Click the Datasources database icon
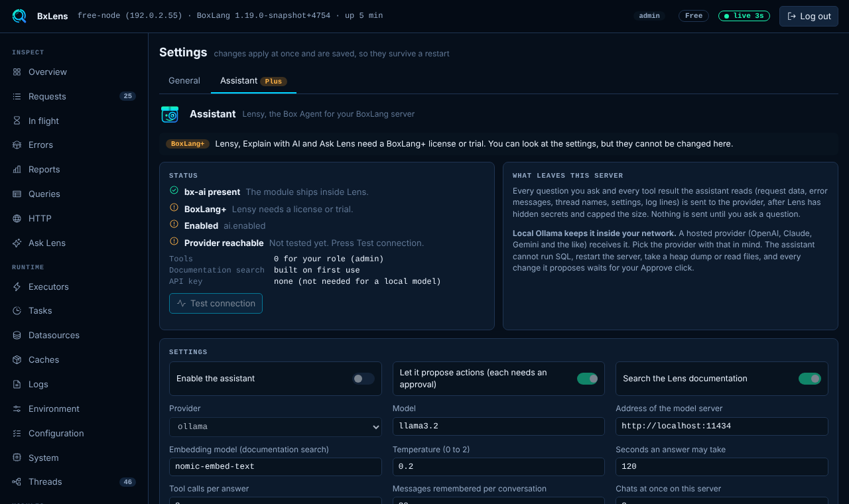Image resolution: width=849 pixels, height=504 pixels. pyautogui.click(x=17, y=335)
